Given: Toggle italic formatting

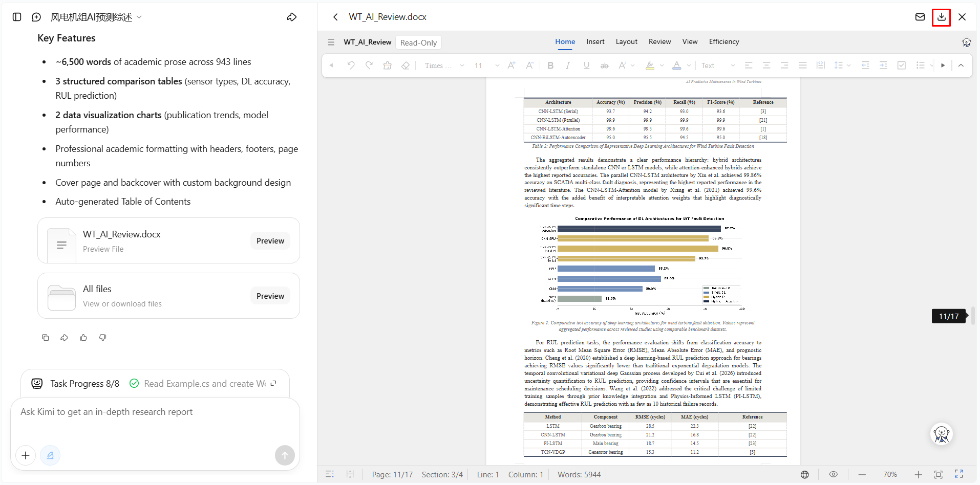Looking at the screenshot, I should 568,65.
